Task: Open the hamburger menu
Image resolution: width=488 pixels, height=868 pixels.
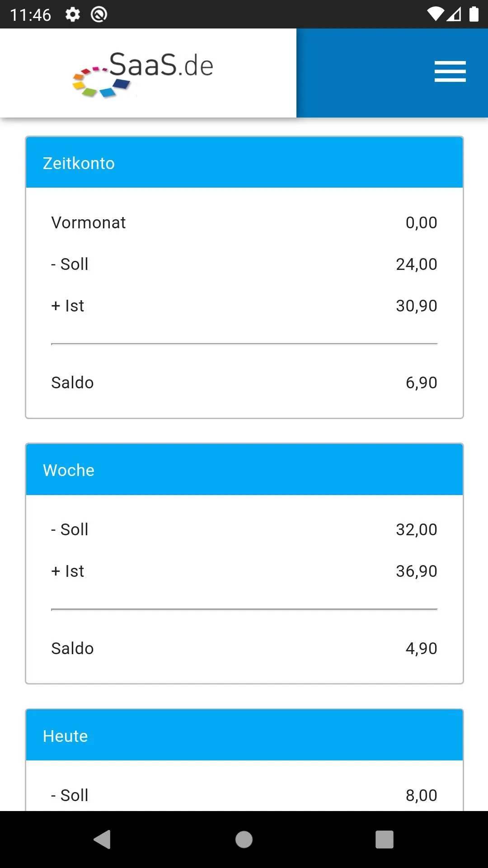Action: point(450,71)
